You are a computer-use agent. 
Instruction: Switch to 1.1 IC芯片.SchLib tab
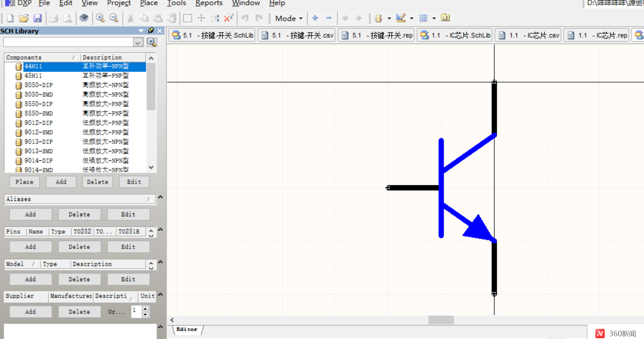click(x=455, y=35)
